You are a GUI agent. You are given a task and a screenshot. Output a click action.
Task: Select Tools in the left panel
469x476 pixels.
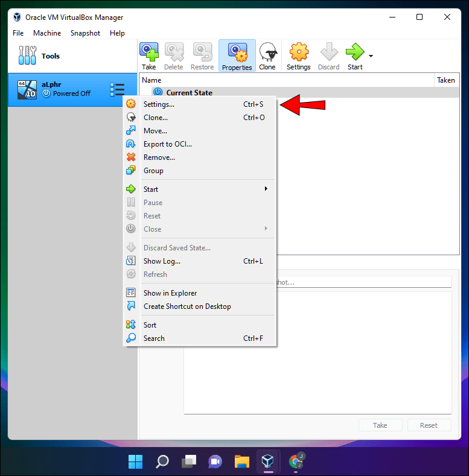click(72, 56)
